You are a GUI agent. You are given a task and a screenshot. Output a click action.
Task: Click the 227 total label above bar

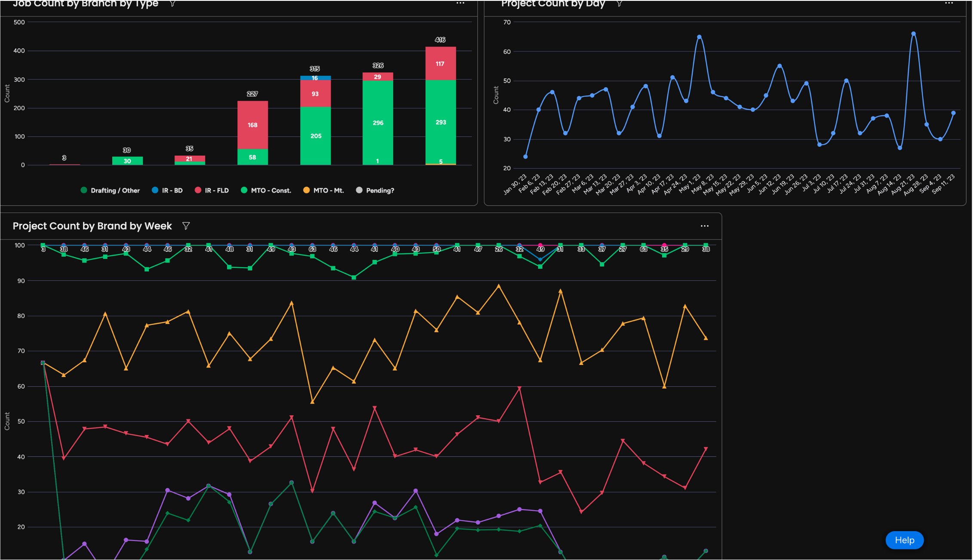click(x=252, y=94)
